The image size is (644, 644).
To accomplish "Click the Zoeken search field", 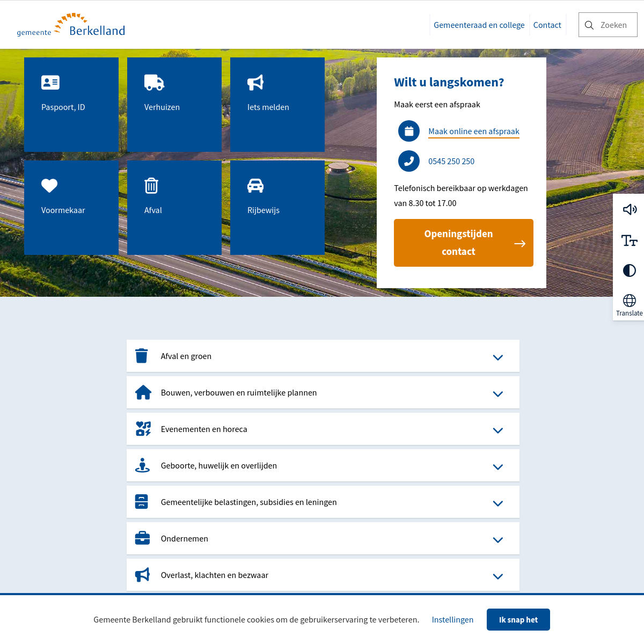I will [608, 25].
